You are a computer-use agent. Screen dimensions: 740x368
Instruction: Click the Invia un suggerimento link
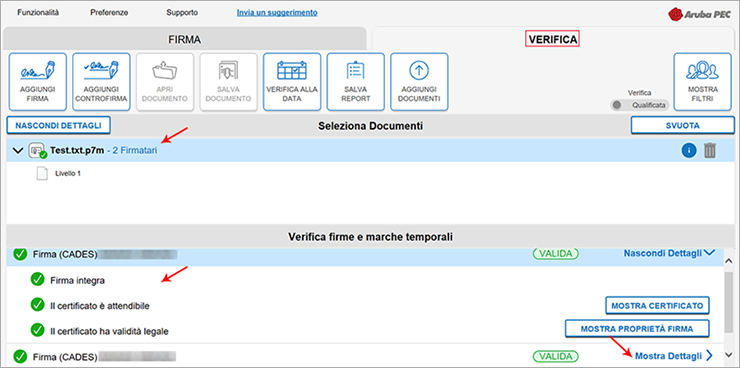(277, 13)
